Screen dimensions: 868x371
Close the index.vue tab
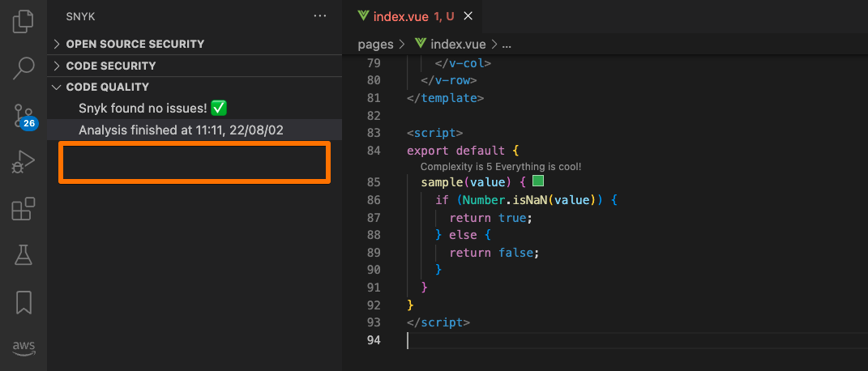[x=468, y=16]
